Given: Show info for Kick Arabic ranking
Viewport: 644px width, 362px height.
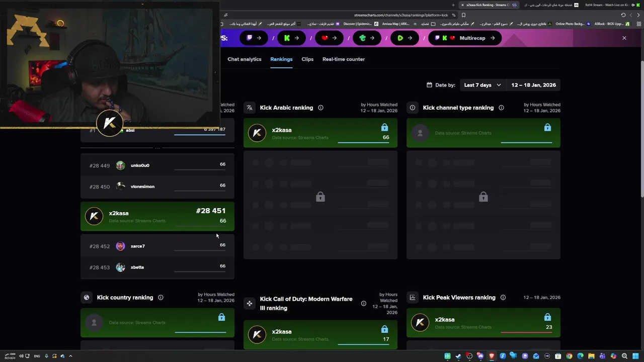Looking at the screenshot, I should (320, 108).
